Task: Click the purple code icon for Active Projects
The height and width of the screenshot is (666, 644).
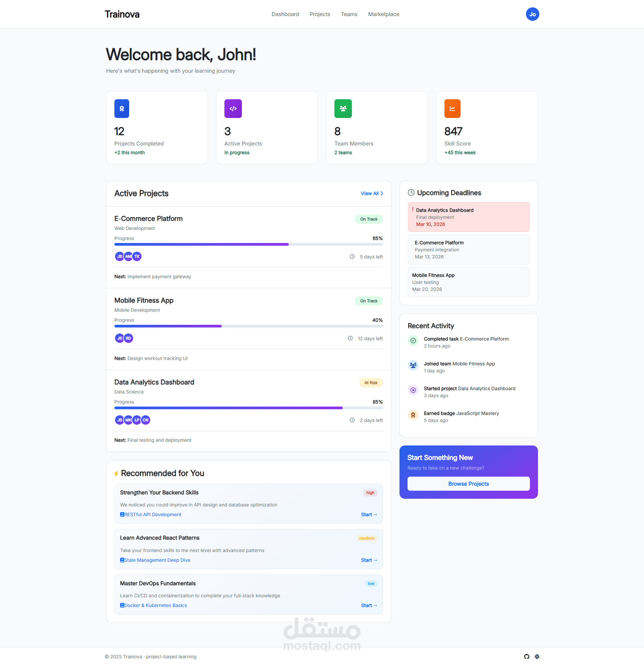Action: tap(233, 108)
